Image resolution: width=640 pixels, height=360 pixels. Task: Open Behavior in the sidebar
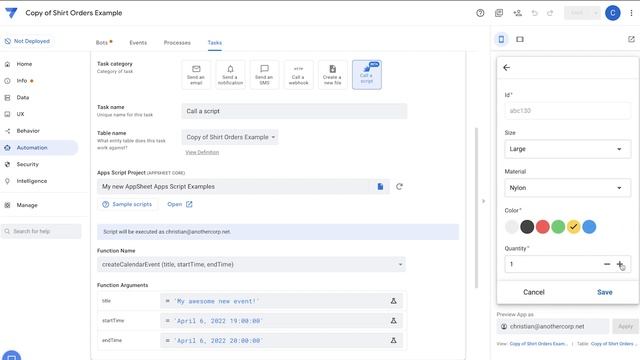28,131
